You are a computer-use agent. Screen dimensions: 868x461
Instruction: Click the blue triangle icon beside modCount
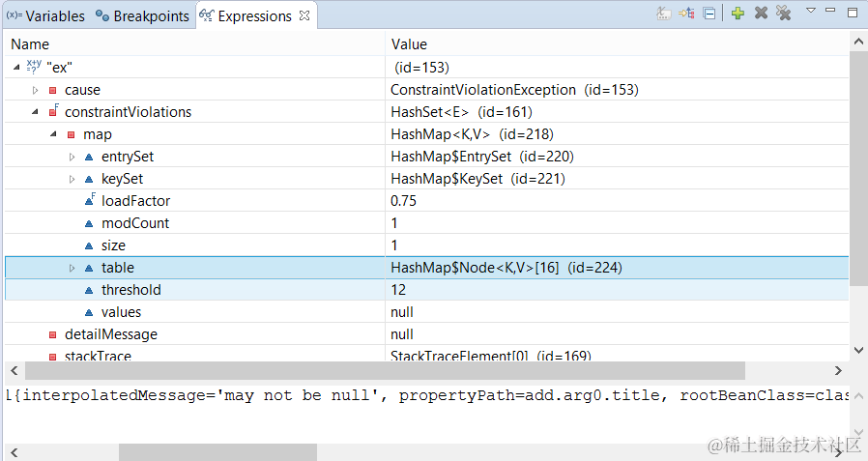(89, 223)
